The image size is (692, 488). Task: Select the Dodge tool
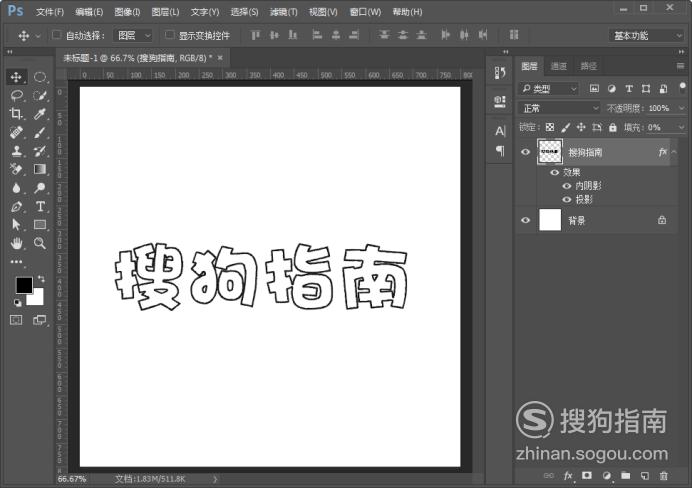(40, 188)
